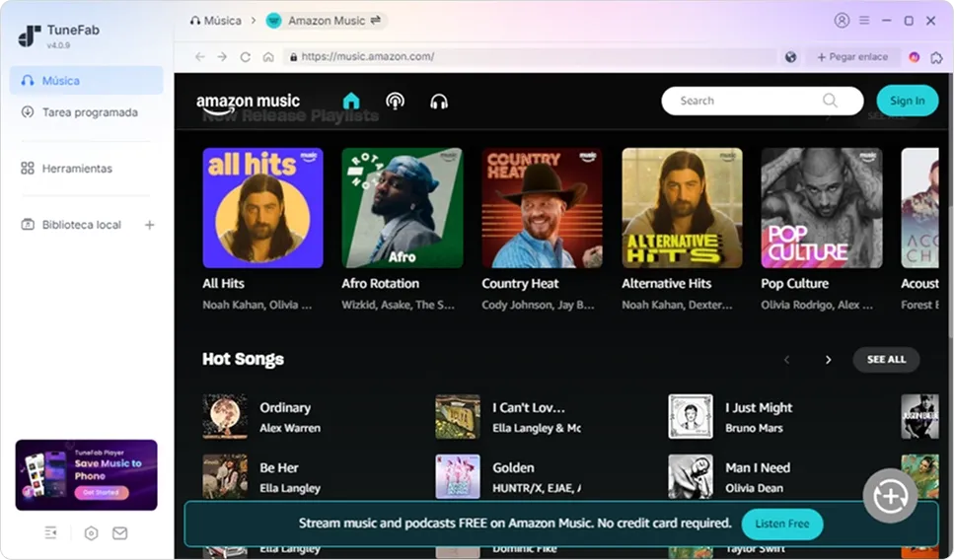Click the Country Heat title
This screenshot has width=954, height=560.
(520, 283)
